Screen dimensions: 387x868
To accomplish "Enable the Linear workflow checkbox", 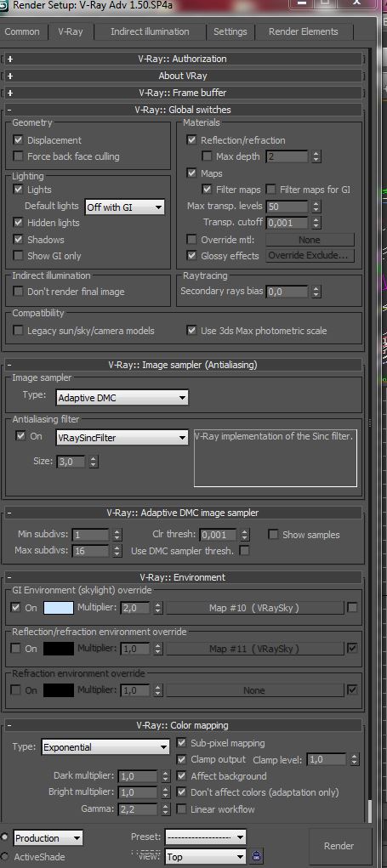I will point(181,808).
